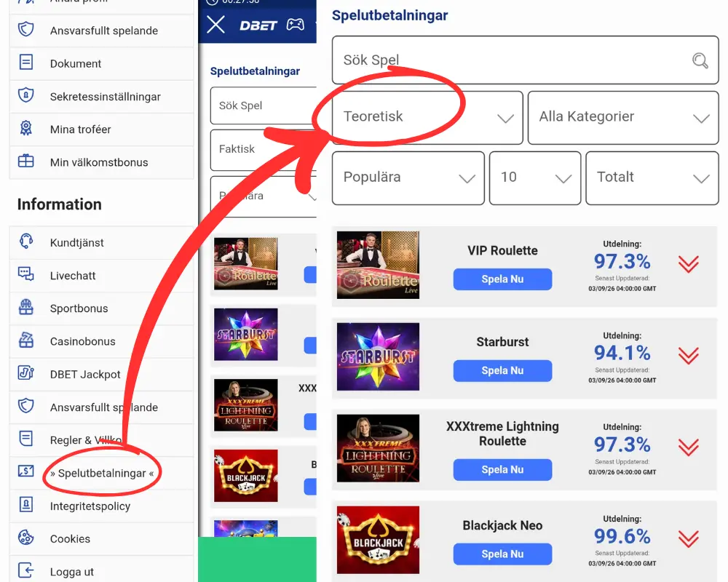Open Mina troféer menu item
This screenshot has width=728, height=582.
101,129
